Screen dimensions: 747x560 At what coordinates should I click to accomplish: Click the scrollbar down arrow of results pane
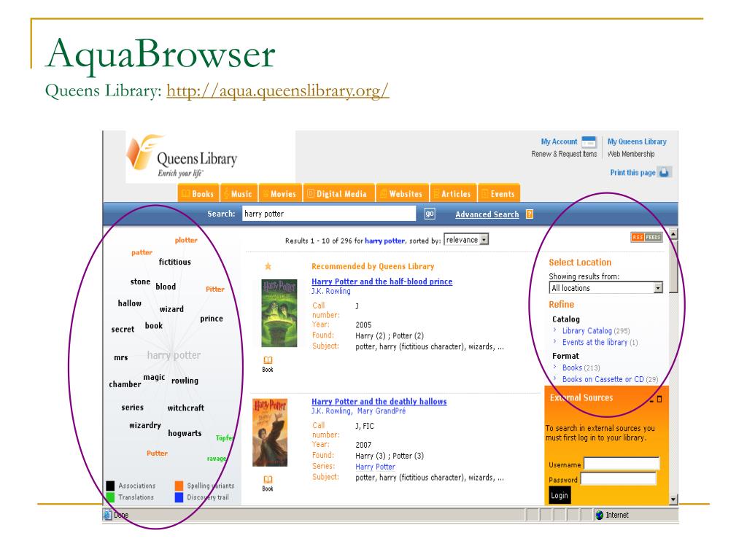pyautogui.click(x=673, y=499)
